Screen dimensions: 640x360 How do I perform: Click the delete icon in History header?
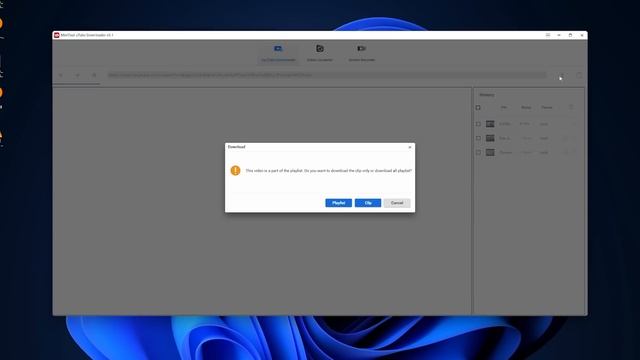[x=571, y=107]
